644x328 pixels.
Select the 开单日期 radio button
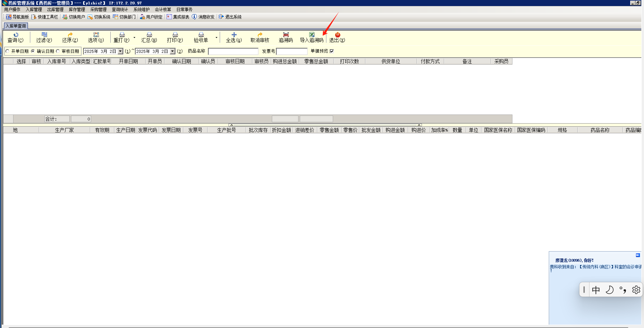[7, 51]
